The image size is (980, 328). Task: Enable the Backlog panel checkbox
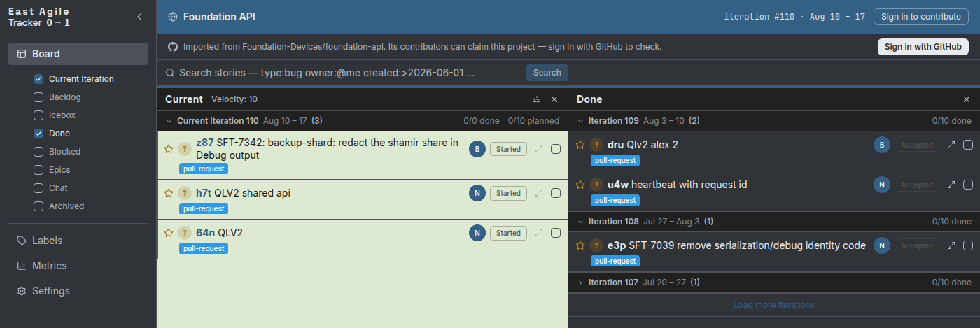coord(38,97)
